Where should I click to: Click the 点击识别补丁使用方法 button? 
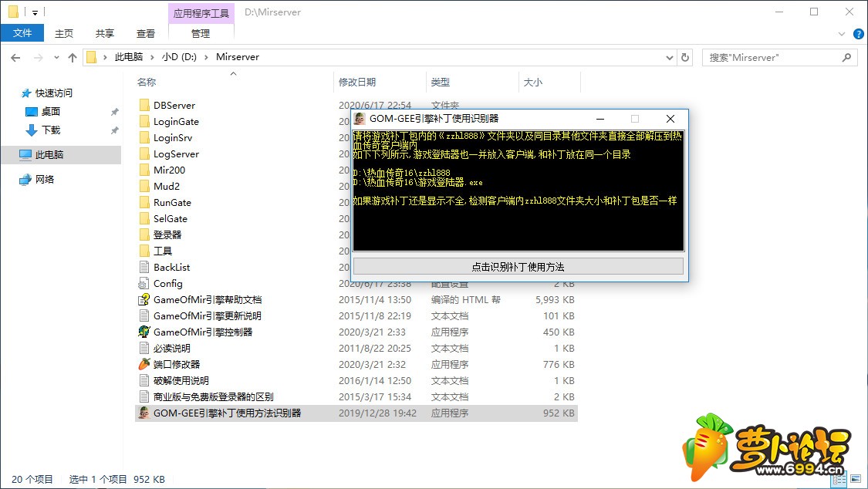click(x=518, y=267)
